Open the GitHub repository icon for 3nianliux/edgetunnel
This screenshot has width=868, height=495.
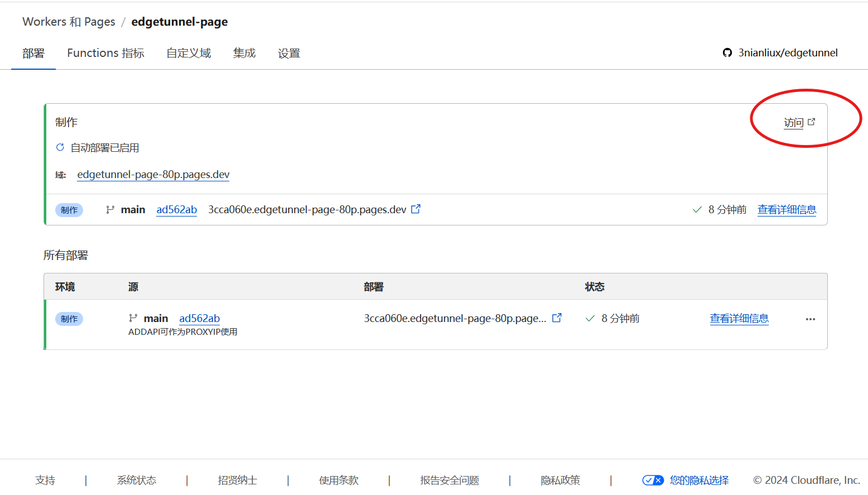(727, 53)
